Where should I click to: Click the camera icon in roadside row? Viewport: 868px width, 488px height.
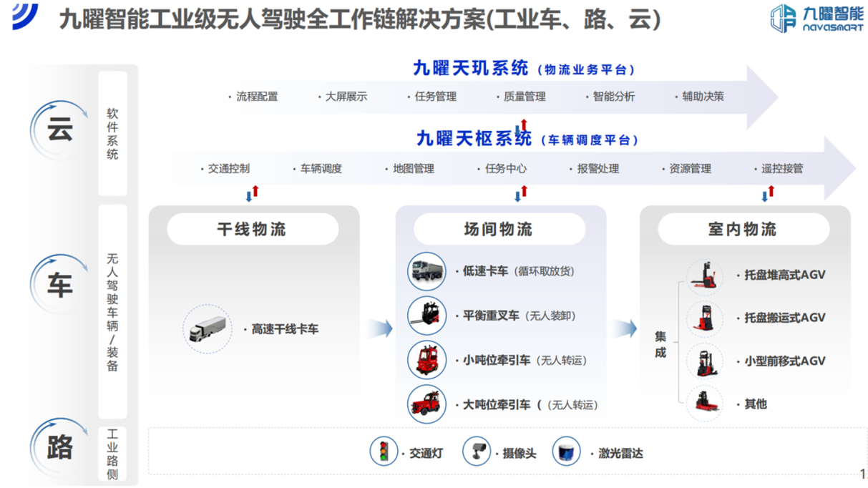(x=477, y=452)
